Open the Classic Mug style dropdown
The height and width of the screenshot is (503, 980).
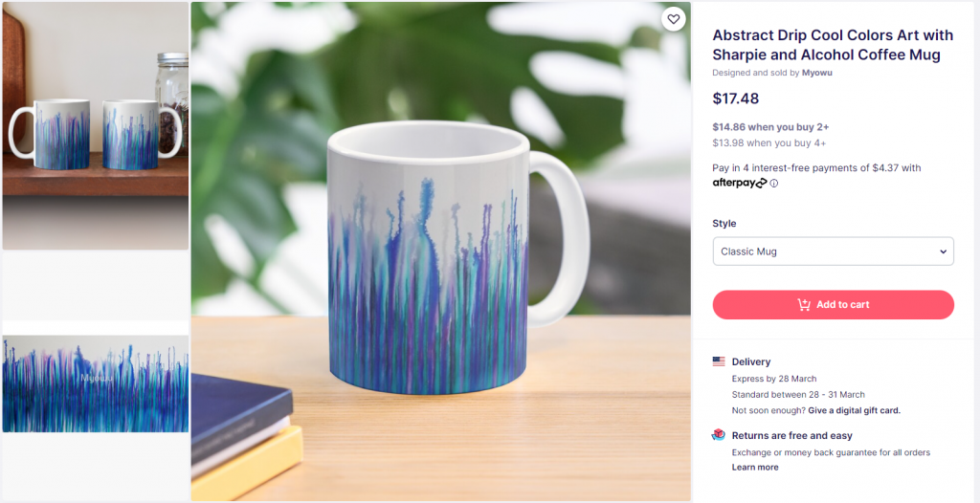point(833,251)
